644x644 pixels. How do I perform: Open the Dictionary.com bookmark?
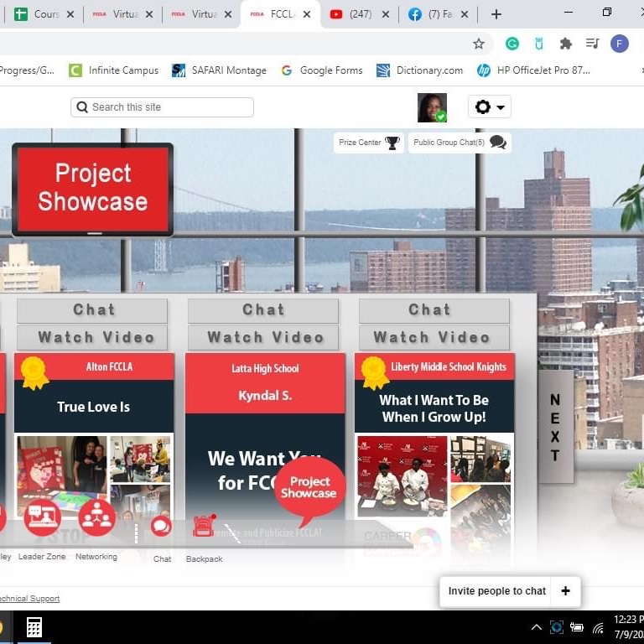pos(420,70)
